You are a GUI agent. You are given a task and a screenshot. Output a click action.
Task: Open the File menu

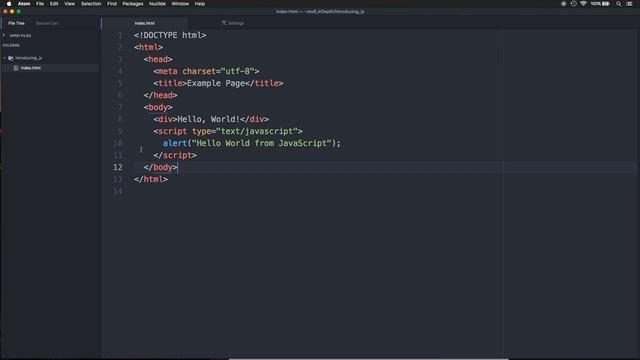click(x=40, y=4)
